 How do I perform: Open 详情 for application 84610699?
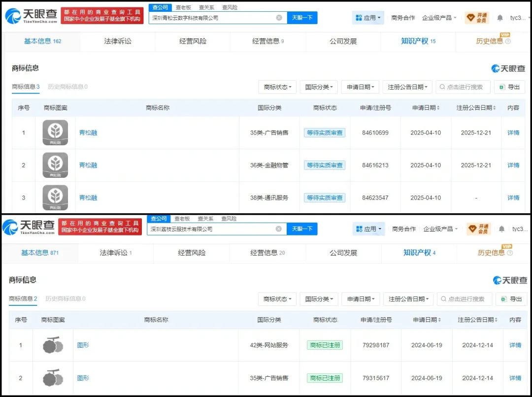pyautogui.click(x=513, y=132)
